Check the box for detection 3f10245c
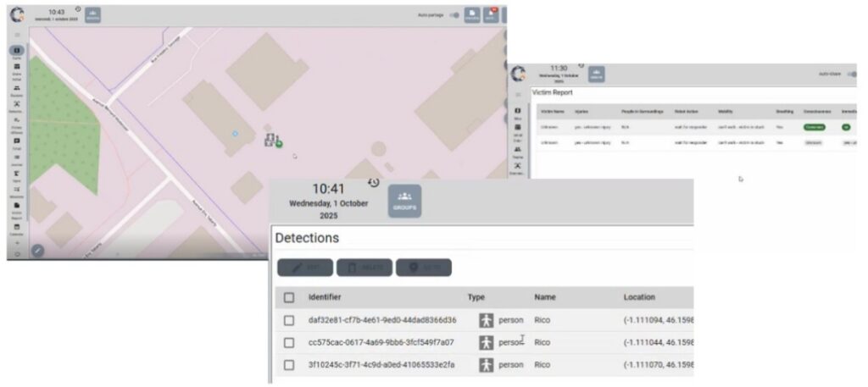Image resolution: width=868 pixels, height=387 pixels. click(289, 364)
